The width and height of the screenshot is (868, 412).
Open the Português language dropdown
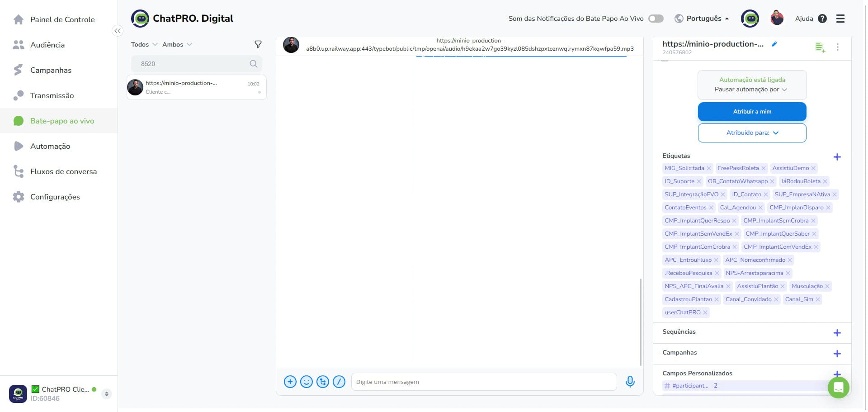(x=702, y=19)
